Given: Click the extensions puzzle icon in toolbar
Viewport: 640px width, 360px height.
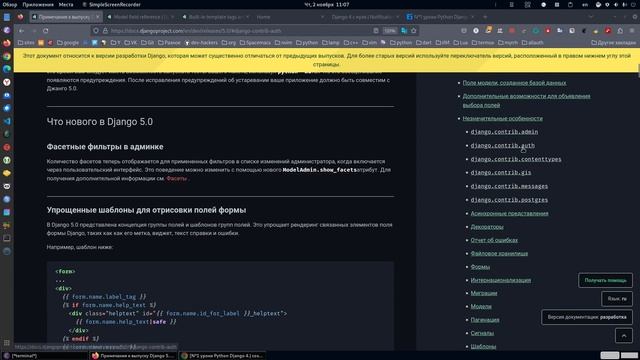Looking at the screenshot, I should [x=620, y=31].
